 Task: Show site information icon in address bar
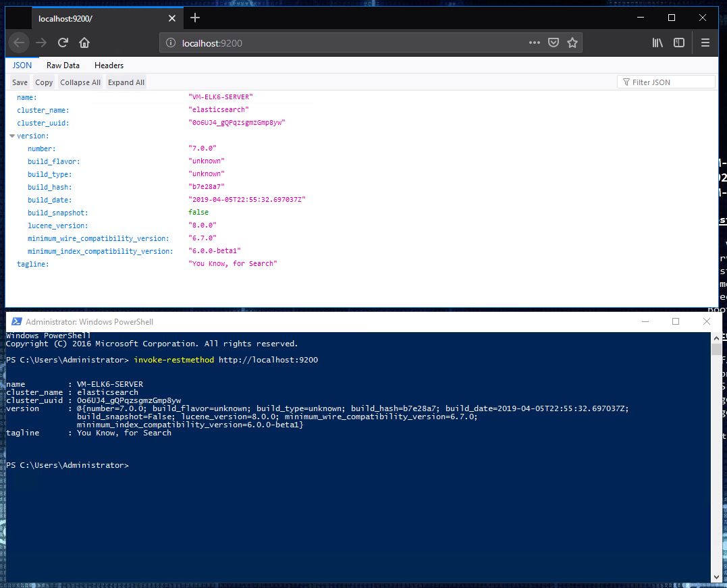[x=171, y=43]
